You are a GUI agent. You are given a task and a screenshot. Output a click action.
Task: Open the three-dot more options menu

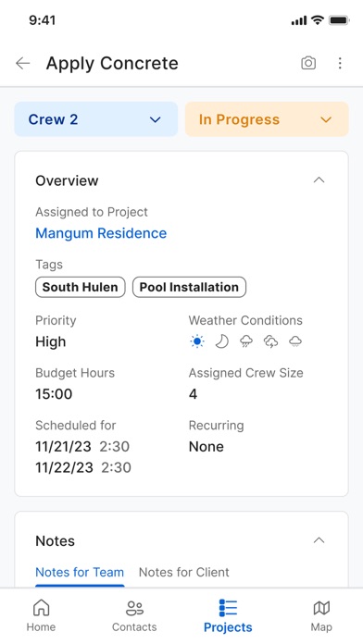[340, 63]
